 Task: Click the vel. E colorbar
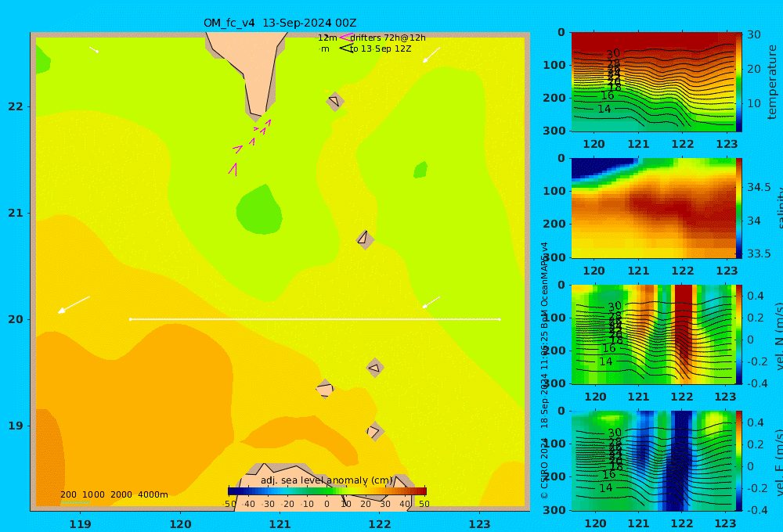738,461
